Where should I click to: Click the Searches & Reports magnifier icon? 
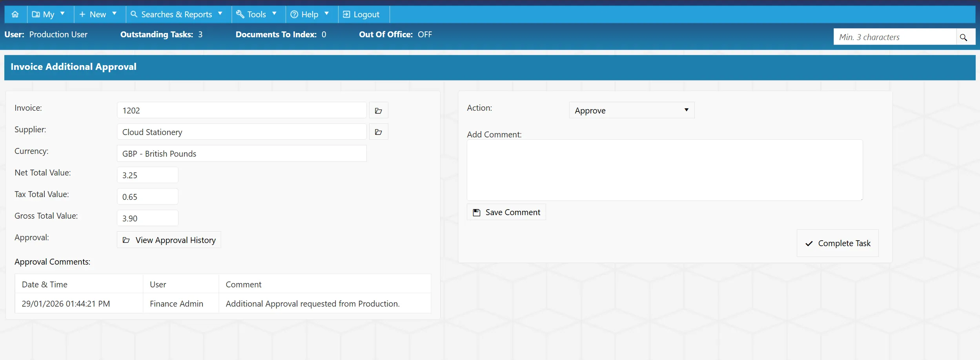pyautogui.click(x=134, y=14)
